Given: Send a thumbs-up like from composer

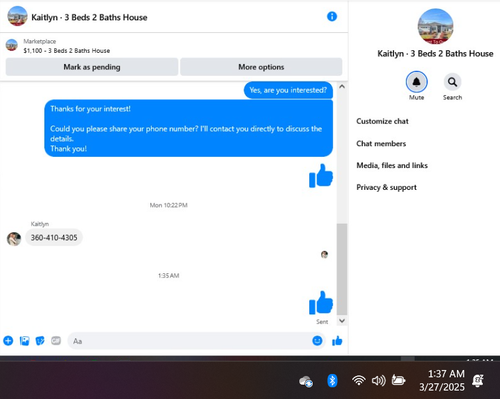Looking at the screenshot, I should click(x=337, y=341).
